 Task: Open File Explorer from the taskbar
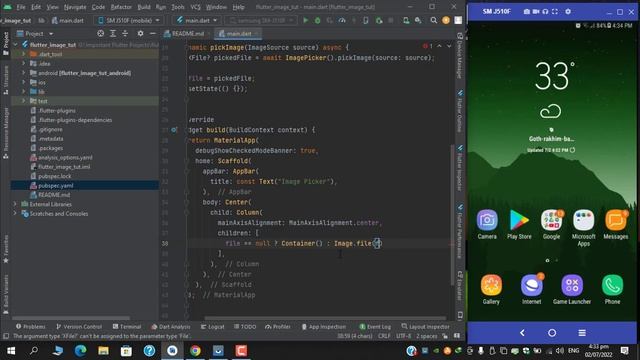point(103,351)
